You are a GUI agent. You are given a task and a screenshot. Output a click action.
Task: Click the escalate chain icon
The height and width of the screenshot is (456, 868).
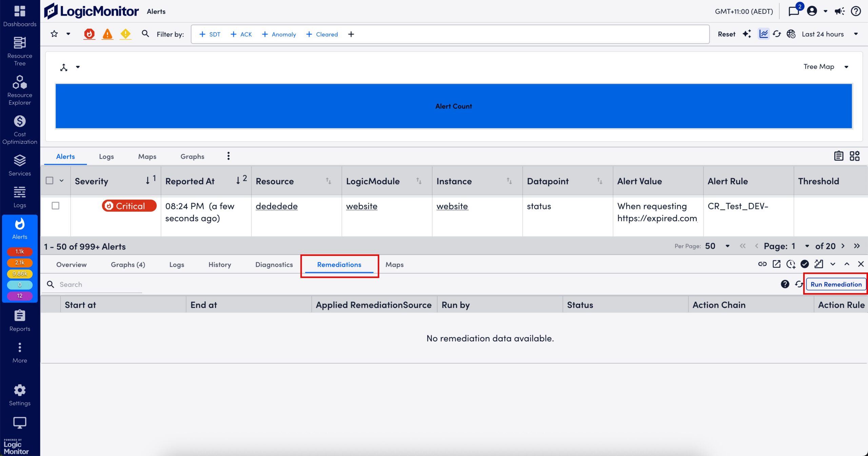click(818, 264)
